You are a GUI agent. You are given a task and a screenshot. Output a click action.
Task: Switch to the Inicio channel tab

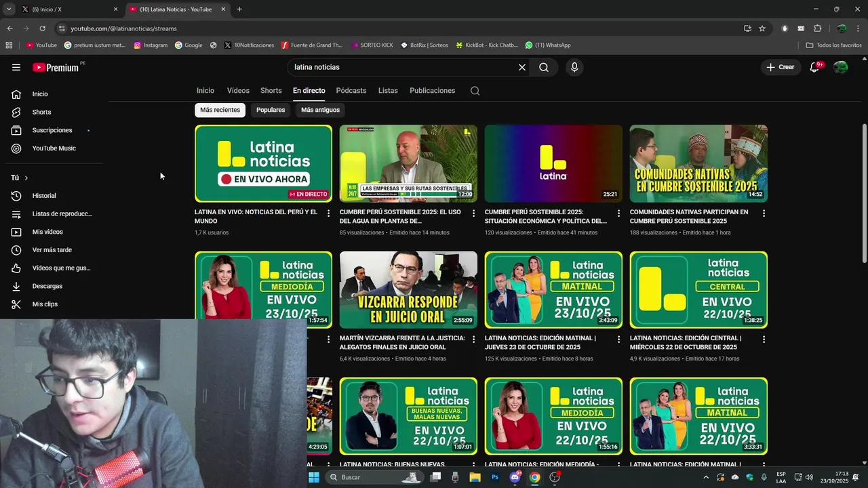pos(205,91)
